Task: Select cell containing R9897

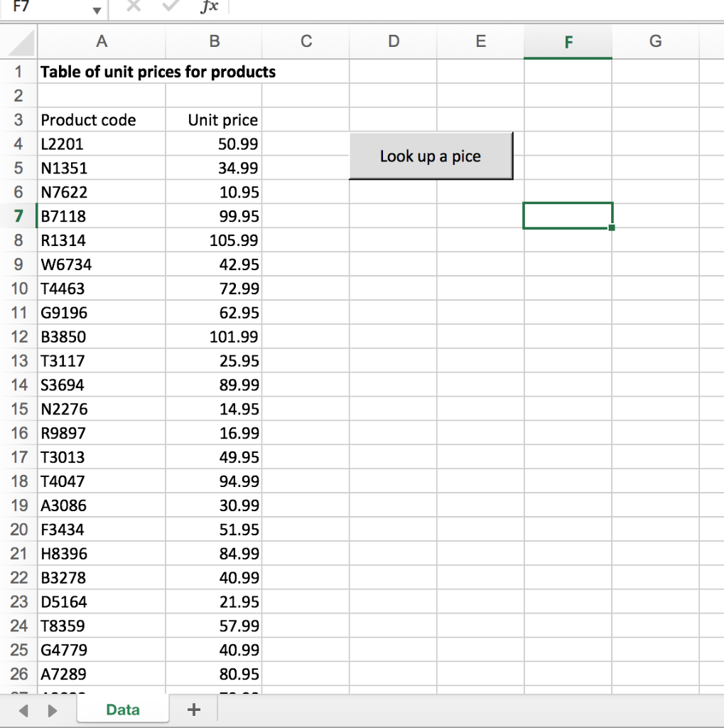Action: click(x=102, y=433)
